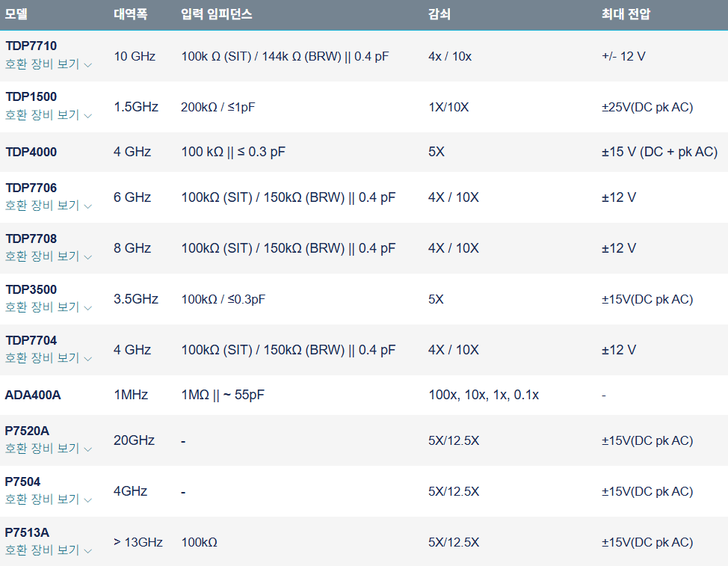The width and height of the screenshot is (728, 566).
Task: Show compatible equipment for TDP7708
Action: (49, 256)
